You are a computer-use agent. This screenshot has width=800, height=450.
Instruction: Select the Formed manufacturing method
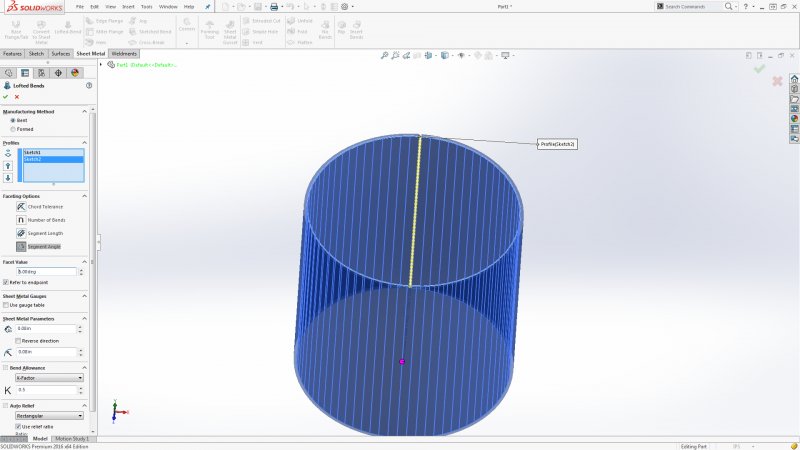(12, 129)
